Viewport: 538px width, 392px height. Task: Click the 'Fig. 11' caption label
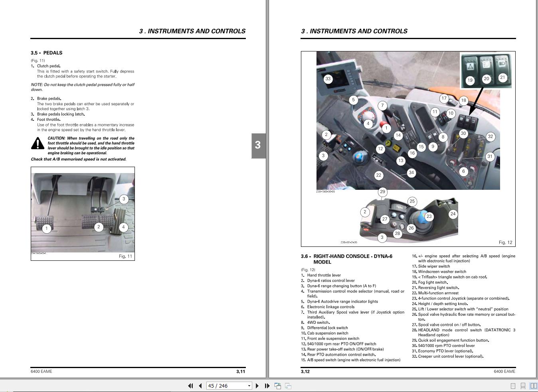click(125, 256)
